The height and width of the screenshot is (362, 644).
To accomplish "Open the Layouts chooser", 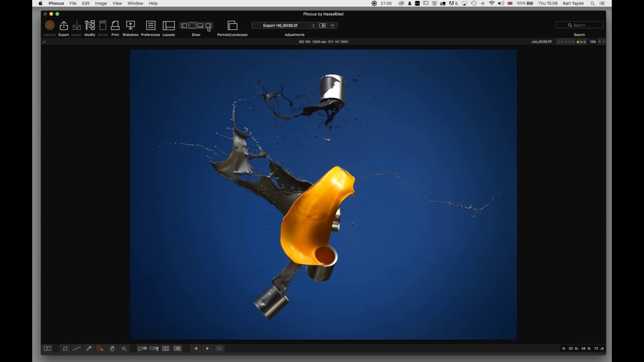I will pos(169,25).
